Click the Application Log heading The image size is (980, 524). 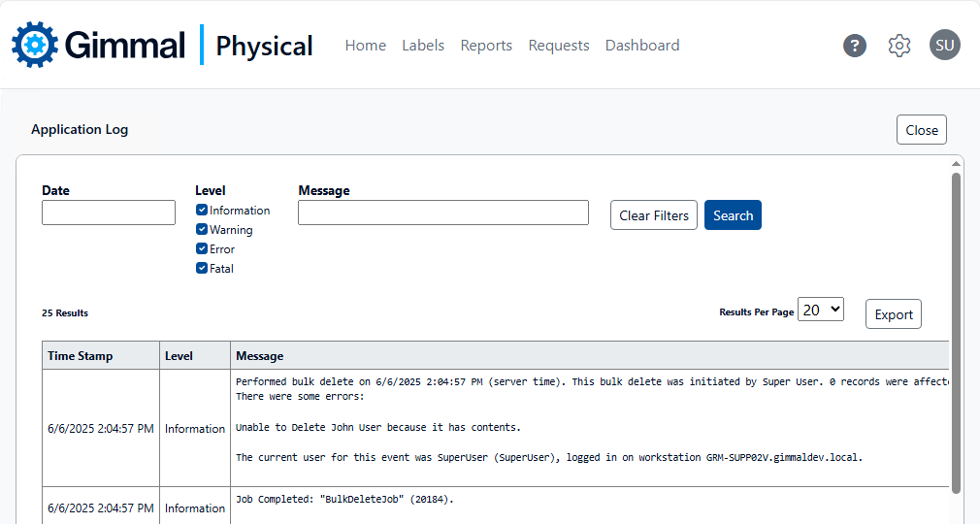(80, 129)
